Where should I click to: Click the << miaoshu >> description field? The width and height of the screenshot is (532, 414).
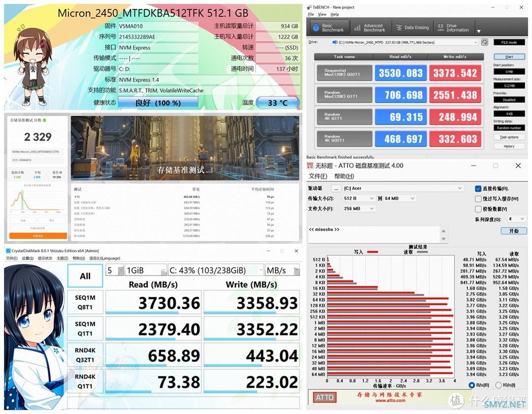[x=374, y=235]
